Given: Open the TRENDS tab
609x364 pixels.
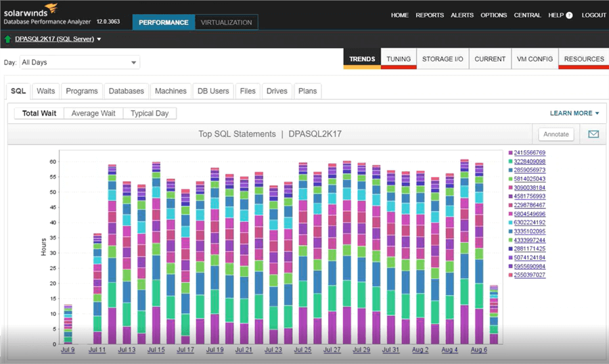Looking at the screenshot, I should (362, 59).
